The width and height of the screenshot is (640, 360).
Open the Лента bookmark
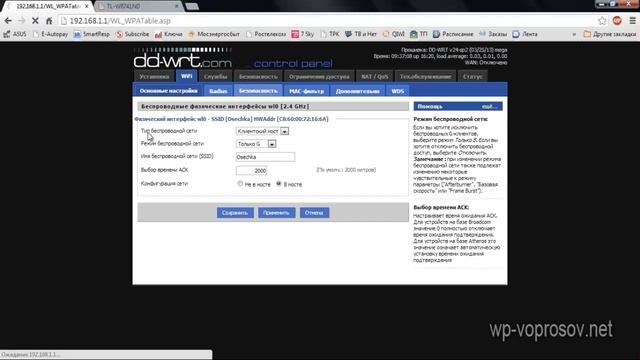click(x=525, y=34)
